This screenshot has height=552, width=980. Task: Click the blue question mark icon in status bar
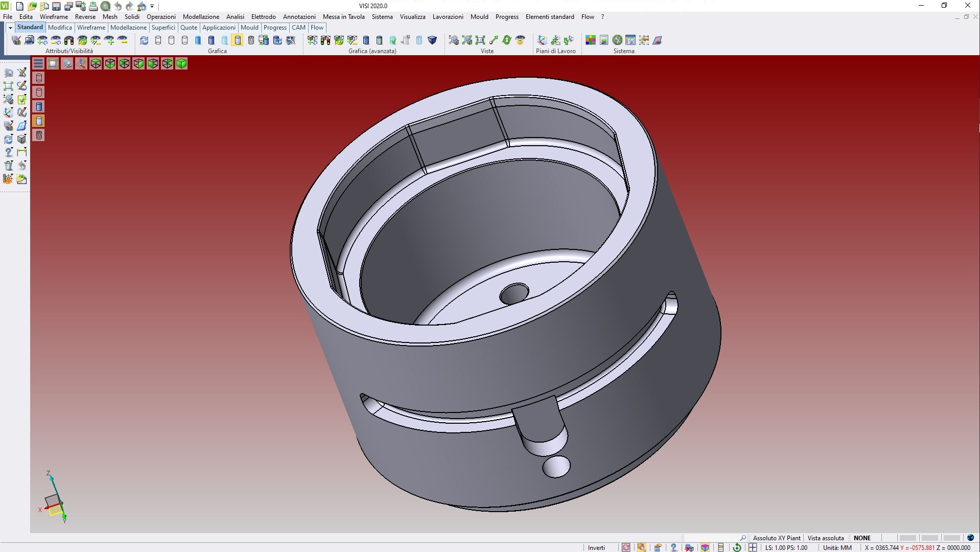(x=673, y=547)
